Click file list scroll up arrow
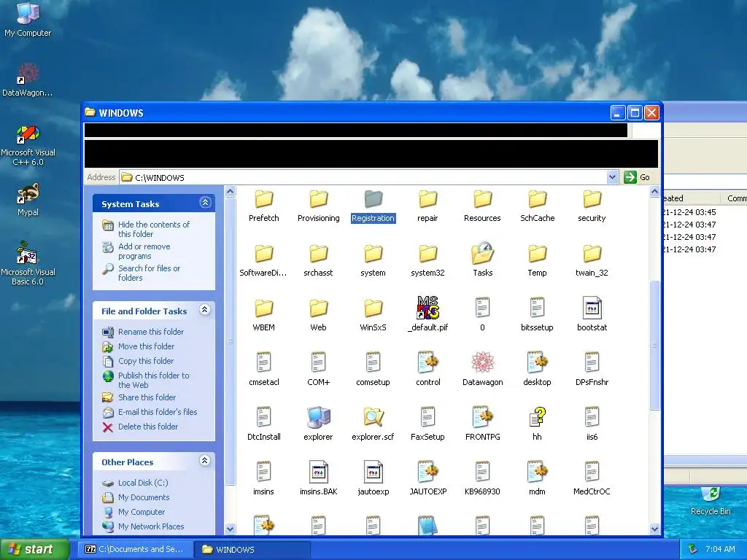Screen dimensions: 747x560 (x=654, y=192)
